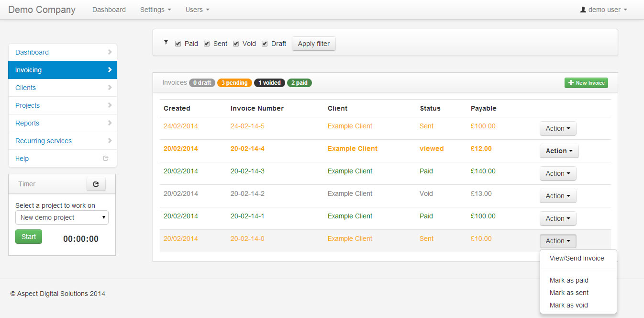The width and height of the screenshot is (644, 318).
Task: Click the chevron arrow next to Clients
Action: [x=110, y=88]
